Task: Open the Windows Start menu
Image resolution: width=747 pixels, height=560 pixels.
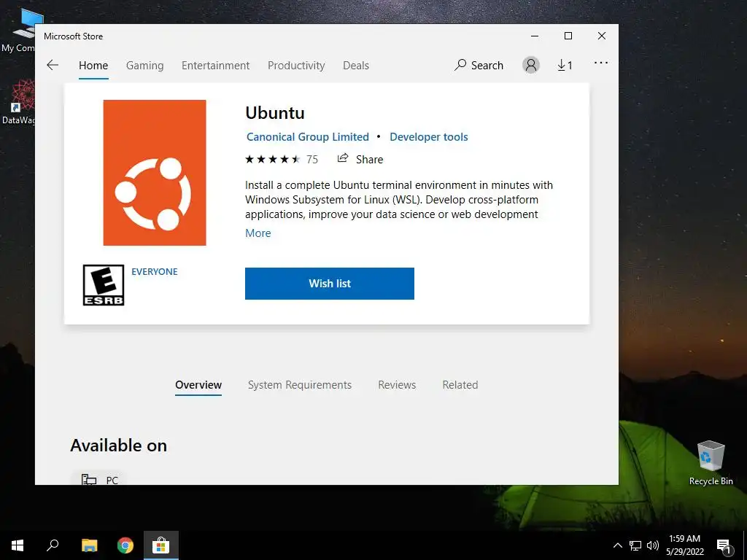Action: click(x=18, y=545)
